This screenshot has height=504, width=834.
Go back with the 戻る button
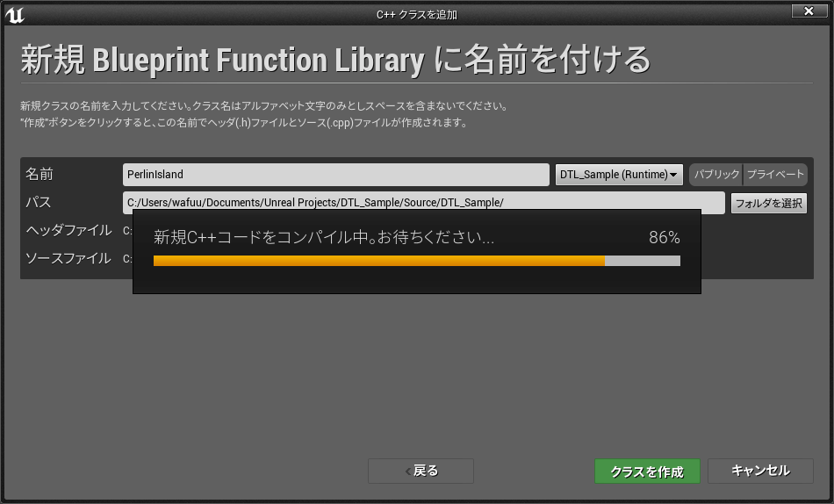[x=421, y=471]
